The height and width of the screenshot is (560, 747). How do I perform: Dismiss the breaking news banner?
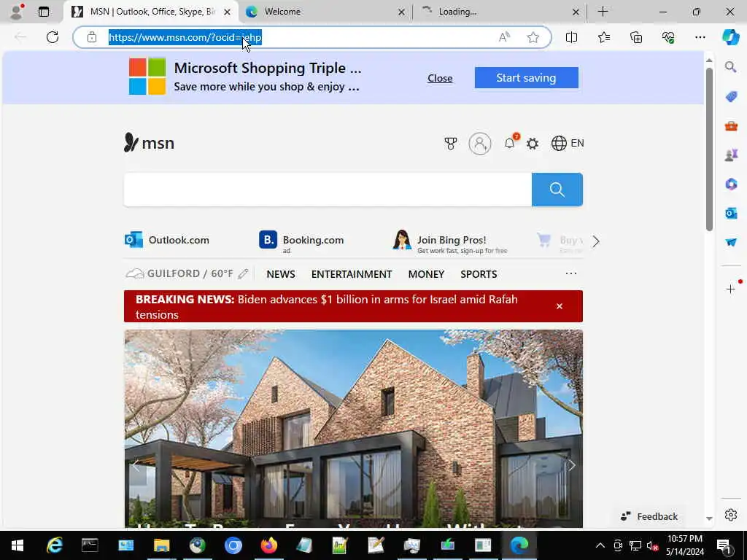coord(560,306)
